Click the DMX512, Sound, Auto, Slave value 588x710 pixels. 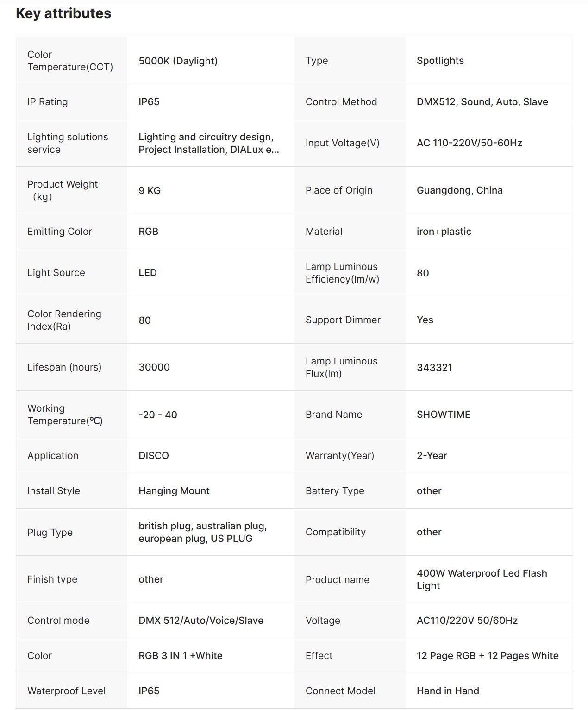482,102
